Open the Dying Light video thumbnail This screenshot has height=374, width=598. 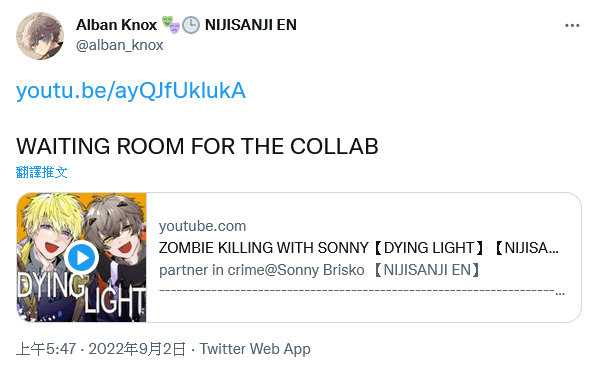coord(82,258)
